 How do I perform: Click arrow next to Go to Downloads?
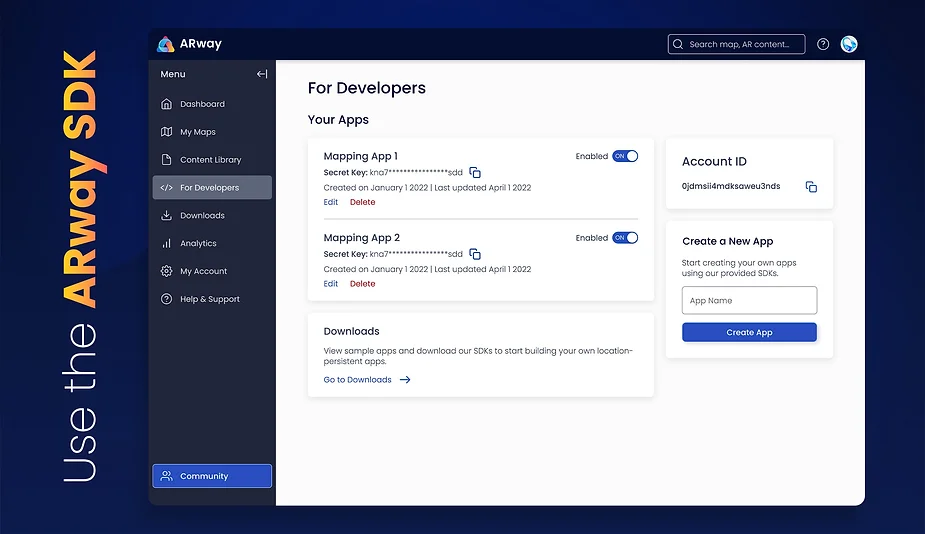(405, 379)
